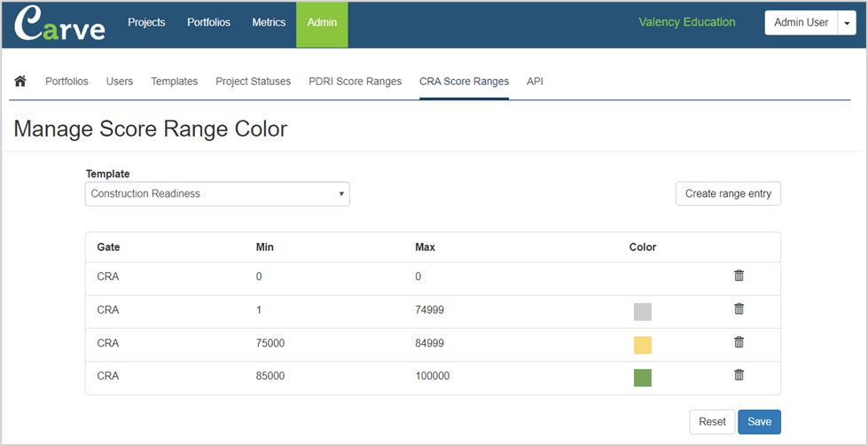Image resolution: width=868 pixels, height=446 pixels.
Task: Go to the admin home icon
Action: (20, 82)
